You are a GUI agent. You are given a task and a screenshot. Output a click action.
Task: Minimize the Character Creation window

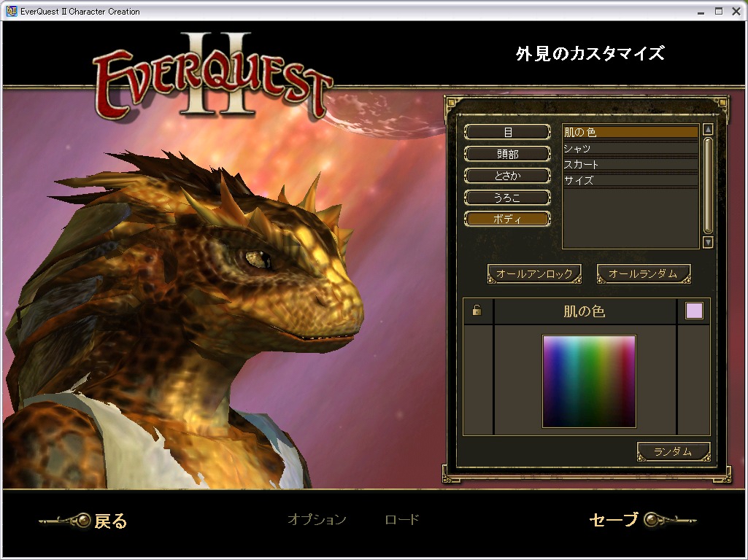[701, 12]
